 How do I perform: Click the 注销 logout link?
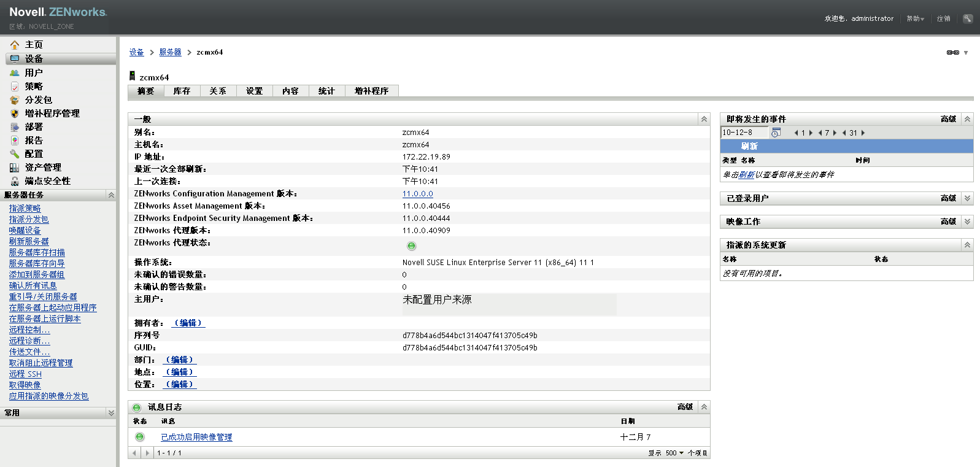pyautogui.click(x=944, y=19)
